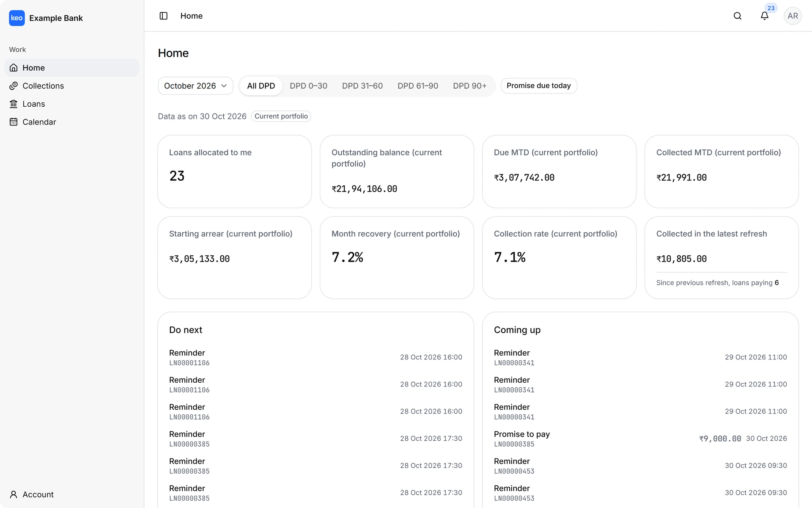Click the Home breadcrumb in top bar
This screenshot has width=812, height=508.
pyautogui.click(x=192, y=16)
